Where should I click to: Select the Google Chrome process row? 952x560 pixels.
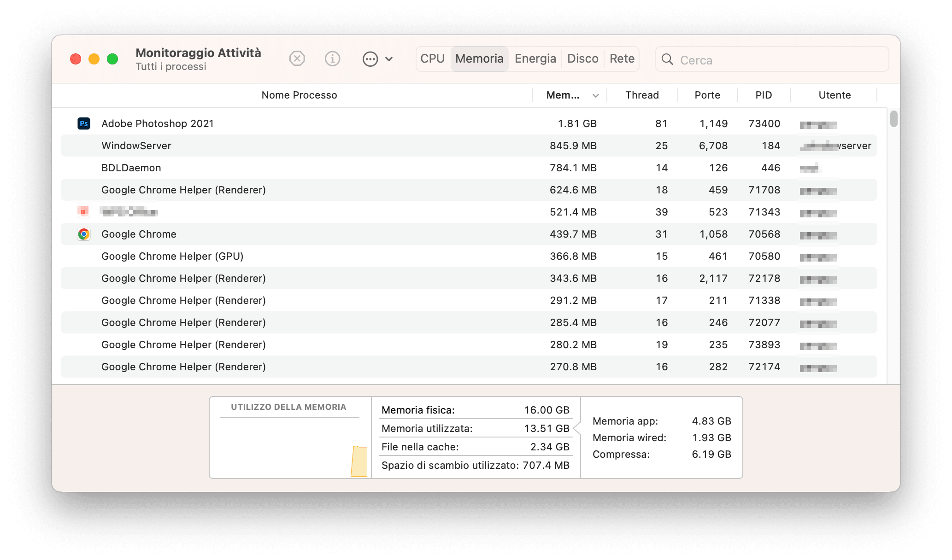469,234
